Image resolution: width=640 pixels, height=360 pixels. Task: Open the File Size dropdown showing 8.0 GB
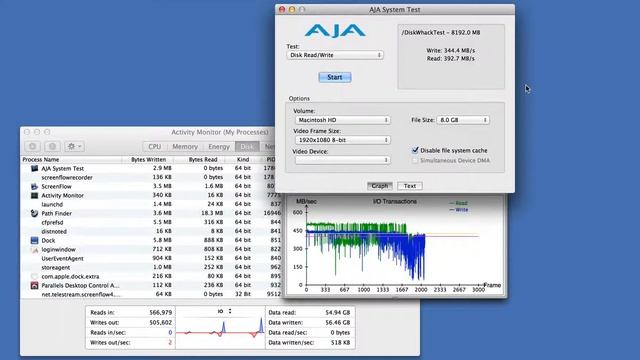coord(463,120)
